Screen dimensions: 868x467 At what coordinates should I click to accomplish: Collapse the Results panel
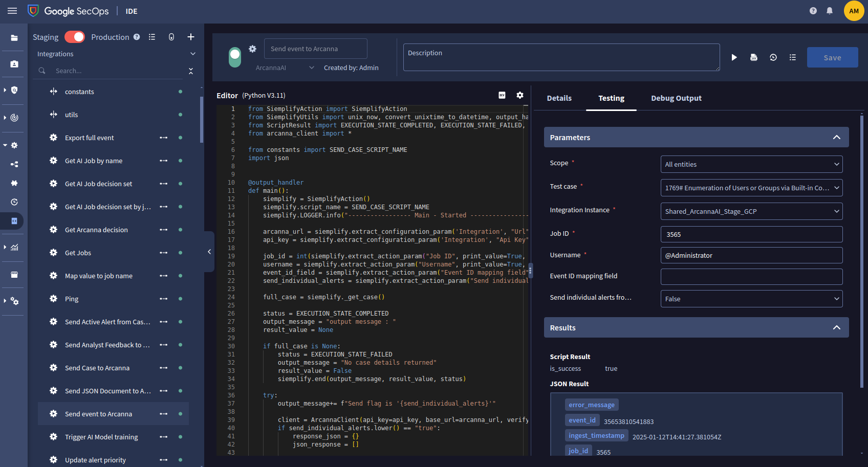(x=837, y=327)
